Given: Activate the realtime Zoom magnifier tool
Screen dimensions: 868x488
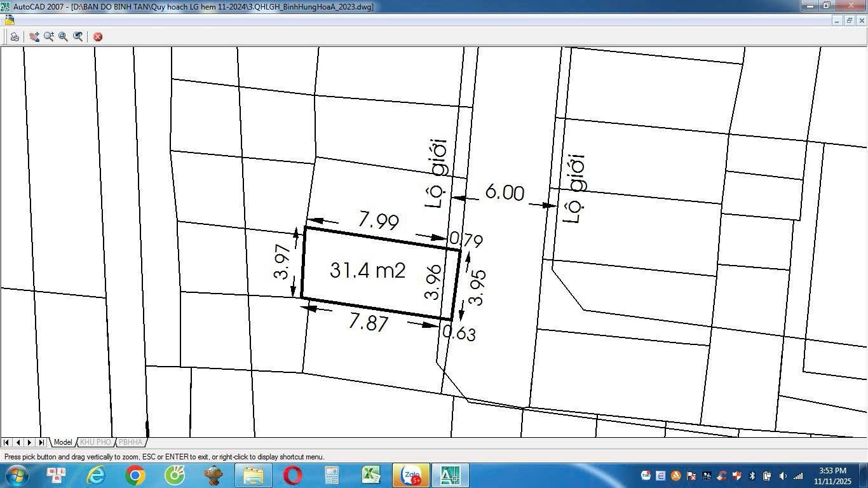Looking at the screenshot, I should 49,37.
